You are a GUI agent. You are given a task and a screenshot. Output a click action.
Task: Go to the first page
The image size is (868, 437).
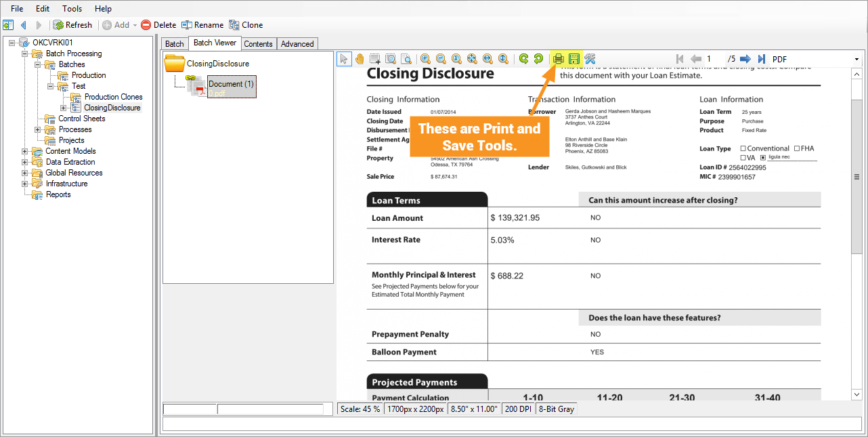click(680, 59)
